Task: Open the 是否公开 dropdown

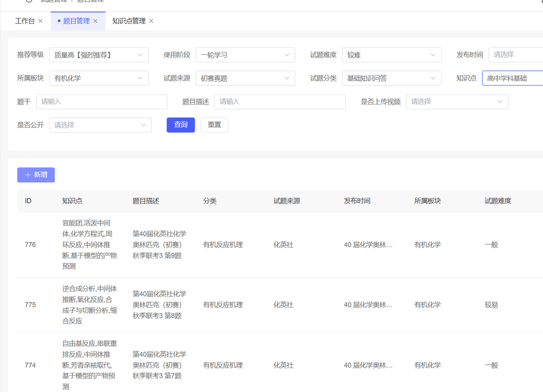Action: (100, 125)
